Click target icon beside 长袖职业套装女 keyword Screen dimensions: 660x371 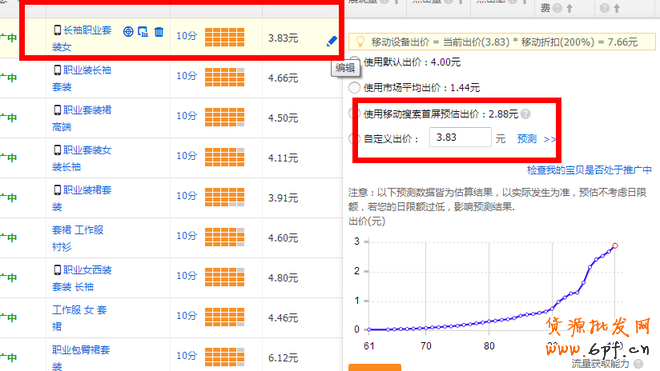tap(128, 32)
